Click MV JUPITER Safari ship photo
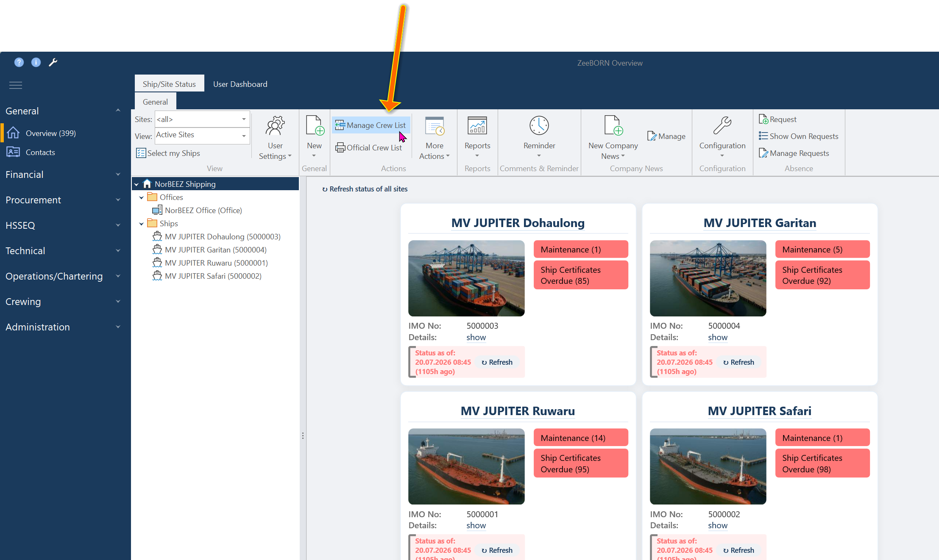Screen dimensions: 939x560 (708, 466)
